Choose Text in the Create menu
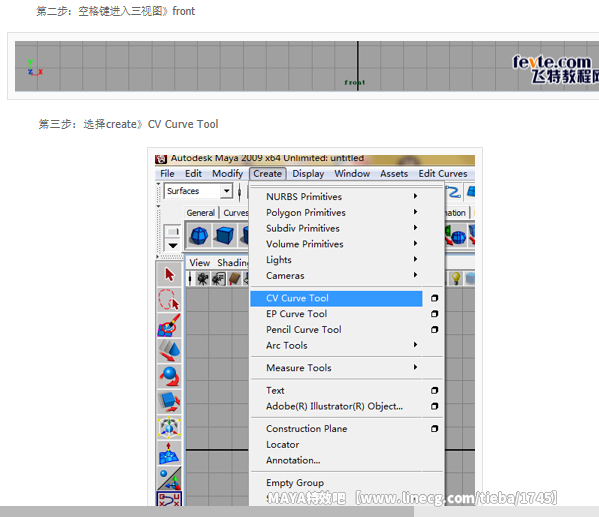The image size is (599, 517). (x=275, y=391)
